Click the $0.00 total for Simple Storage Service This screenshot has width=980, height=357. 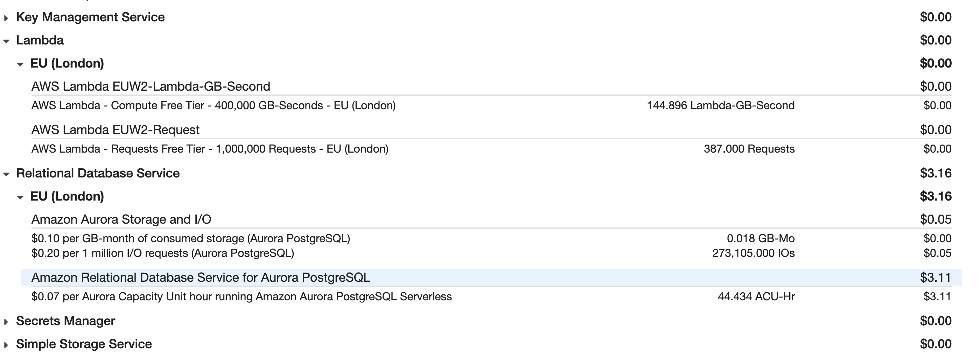[936, 344]
